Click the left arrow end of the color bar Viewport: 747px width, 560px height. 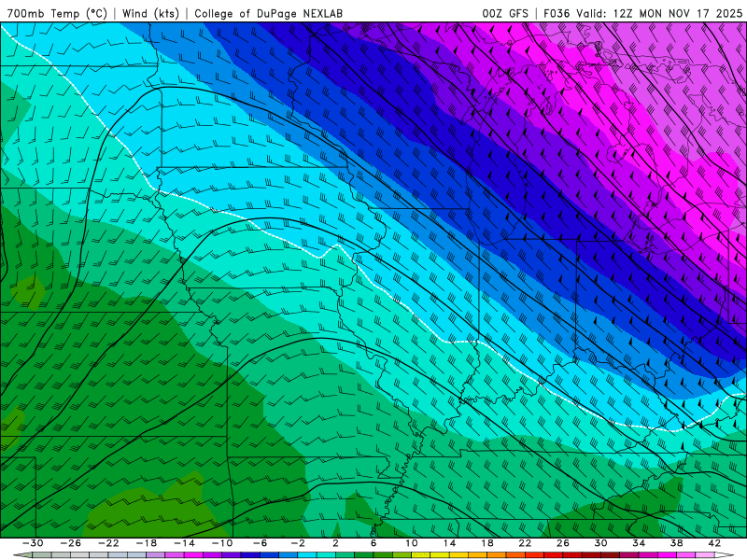pyautogui.click(x=22, y=554)
